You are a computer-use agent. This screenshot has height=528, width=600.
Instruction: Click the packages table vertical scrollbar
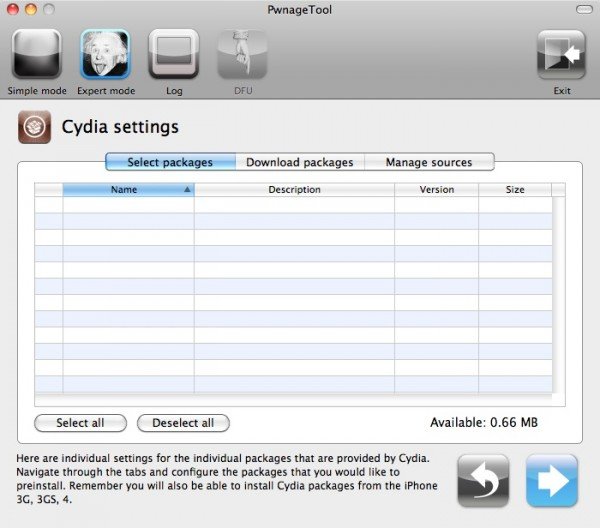pos(558,295)
